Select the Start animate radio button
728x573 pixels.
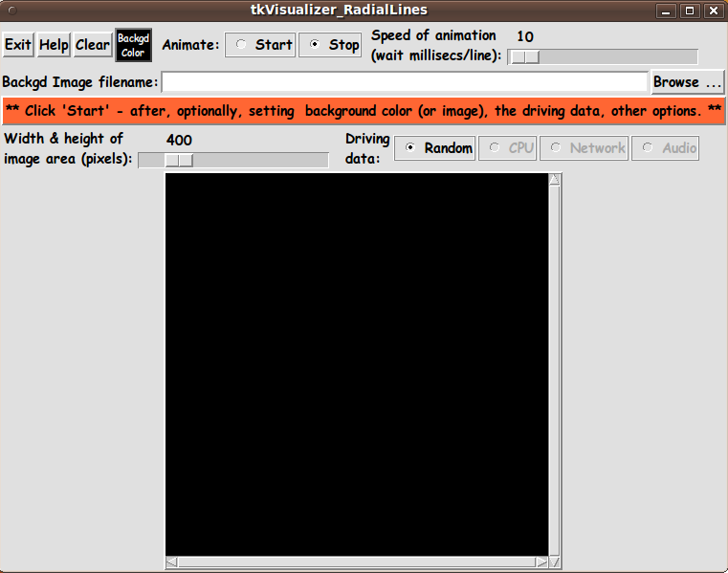pyautogui.click(x=260, y=45)
